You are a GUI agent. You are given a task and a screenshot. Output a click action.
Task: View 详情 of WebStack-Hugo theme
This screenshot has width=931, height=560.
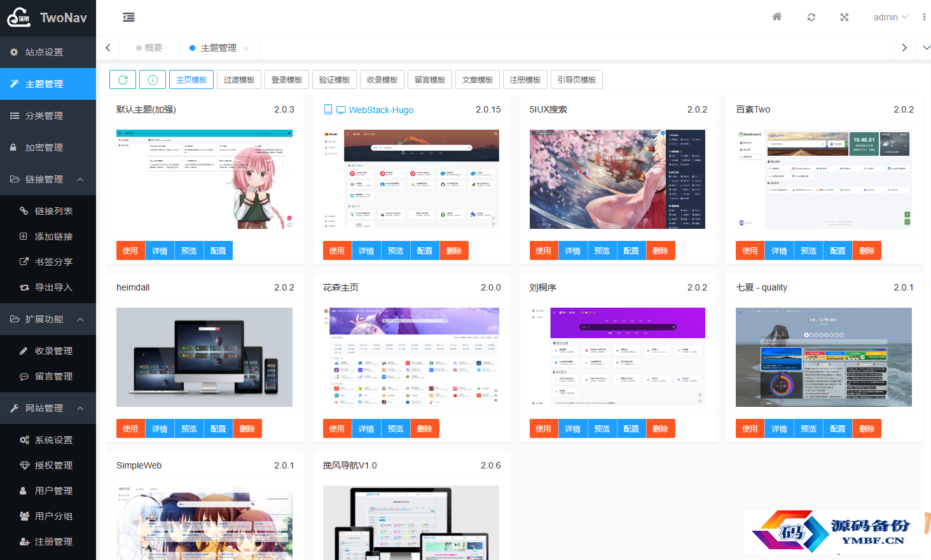(366, 250)
